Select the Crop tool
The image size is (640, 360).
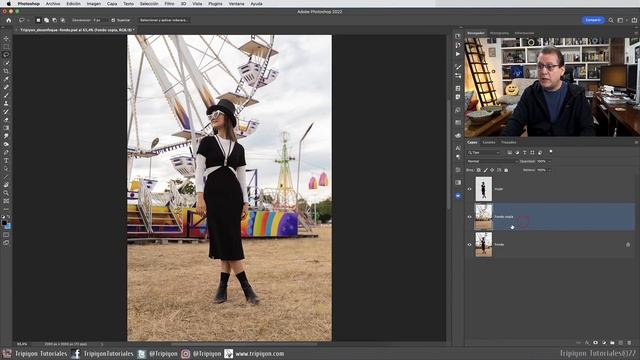[x=6, y=71]
